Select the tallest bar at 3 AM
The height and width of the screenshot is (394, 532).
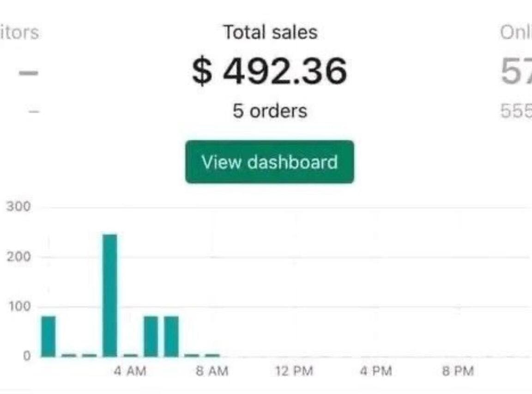(110, 295)
